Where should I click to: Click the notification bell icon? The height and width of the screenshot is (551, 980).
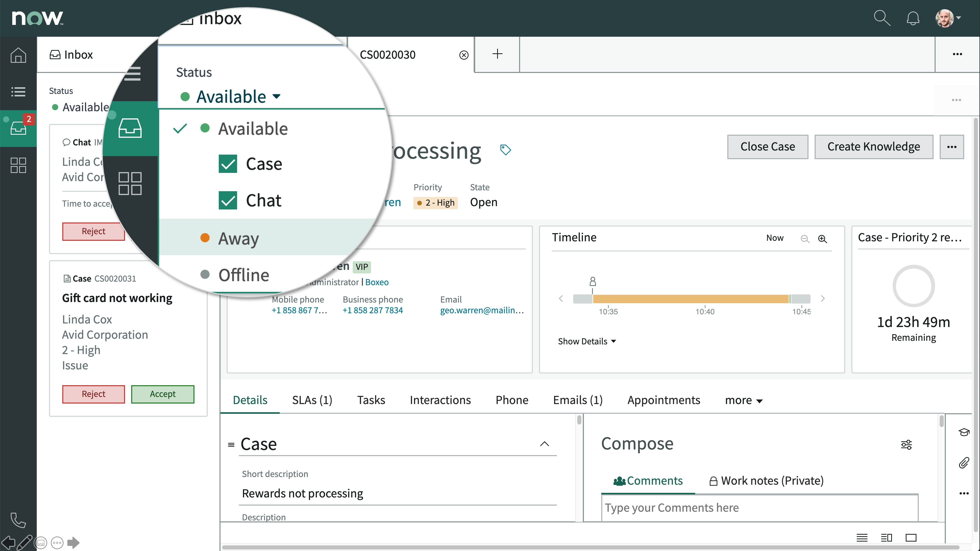913,18
